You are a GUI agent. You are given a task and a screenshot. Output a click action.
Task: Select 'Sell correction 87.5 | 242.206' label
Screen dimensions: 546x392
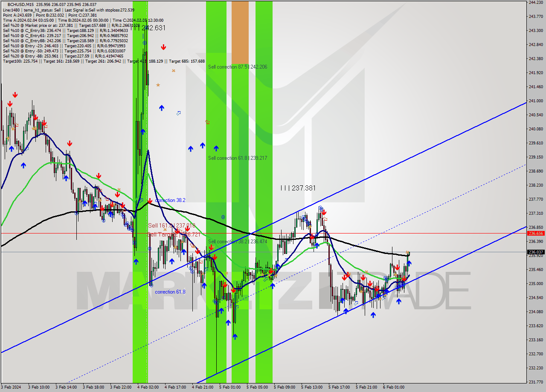(x=238, y=67)
